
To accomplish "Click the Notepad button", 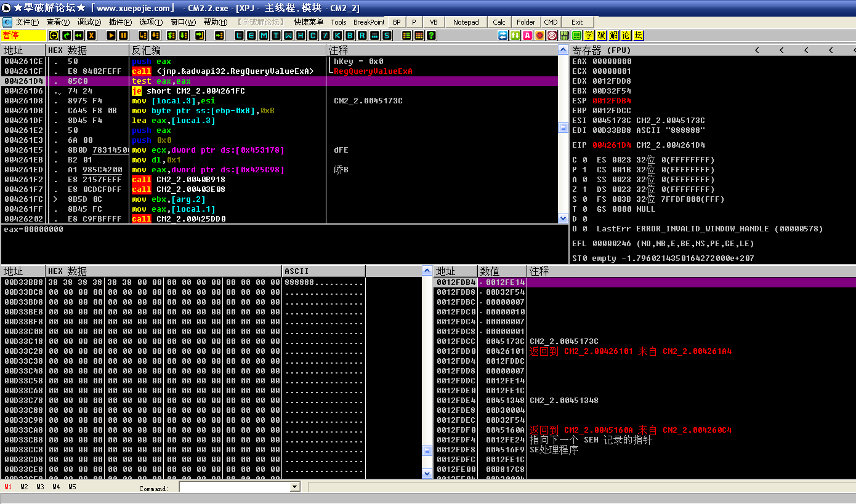I will [x=466, y=22].
